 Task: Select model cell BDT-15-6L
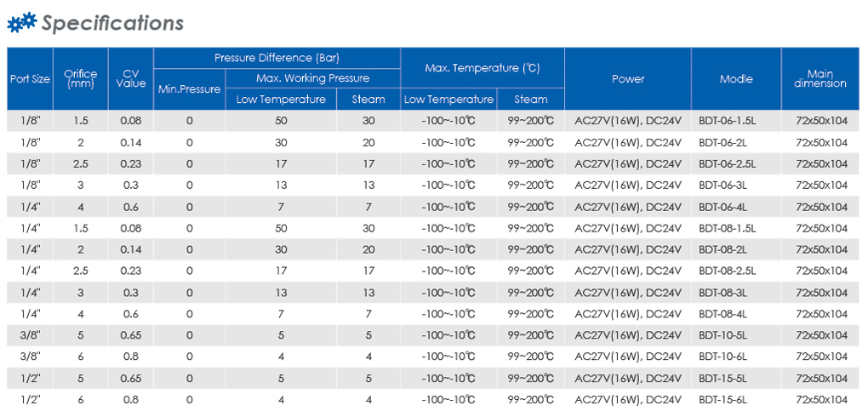[723, 399]
